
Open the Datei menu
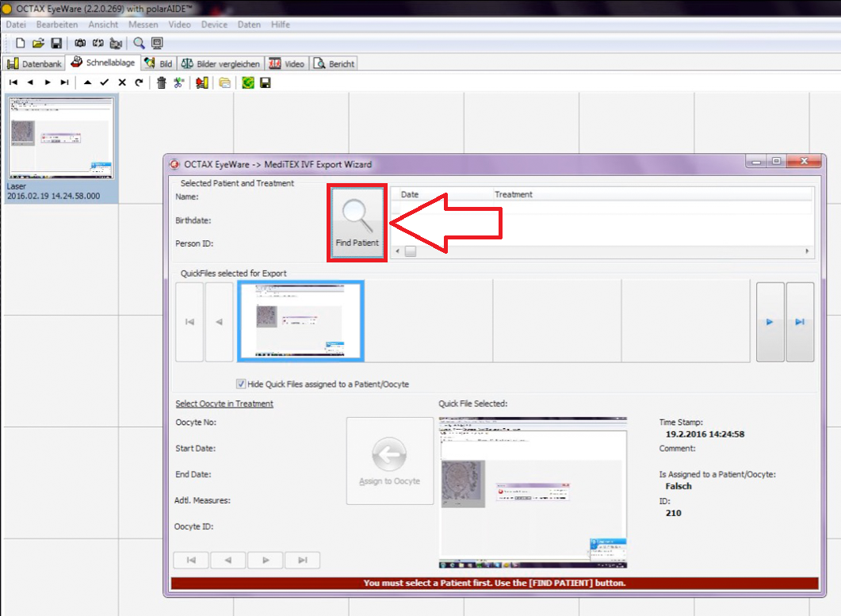16,24
